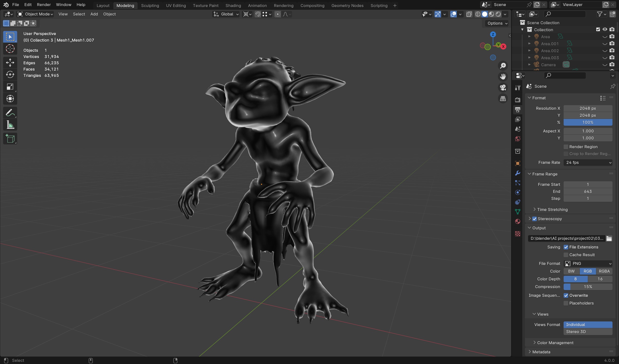Open the Frame Rate 24 fps dropdown

588,162
